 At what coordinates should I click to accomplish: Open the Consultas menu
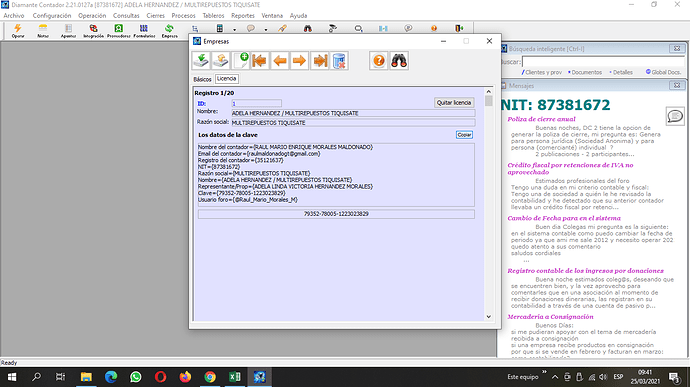coord(126,15)
